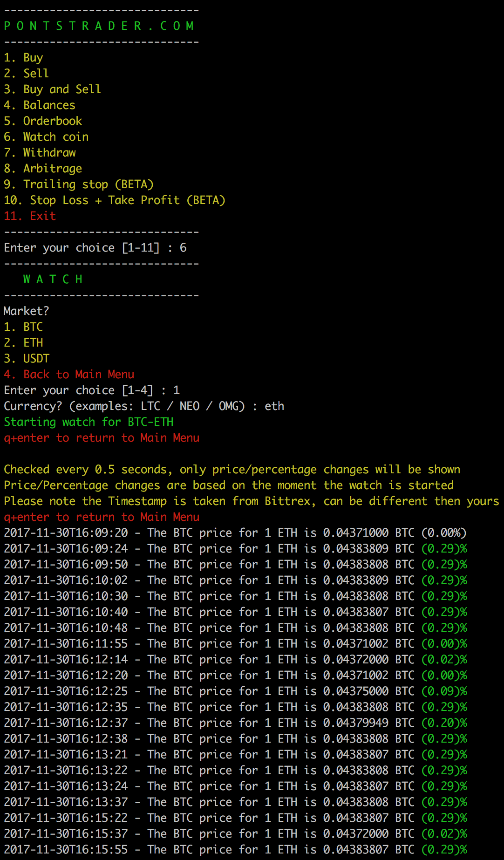504x860 pixels.
Task: Click the 16:10:02 price log row
Action: [235, 580]
